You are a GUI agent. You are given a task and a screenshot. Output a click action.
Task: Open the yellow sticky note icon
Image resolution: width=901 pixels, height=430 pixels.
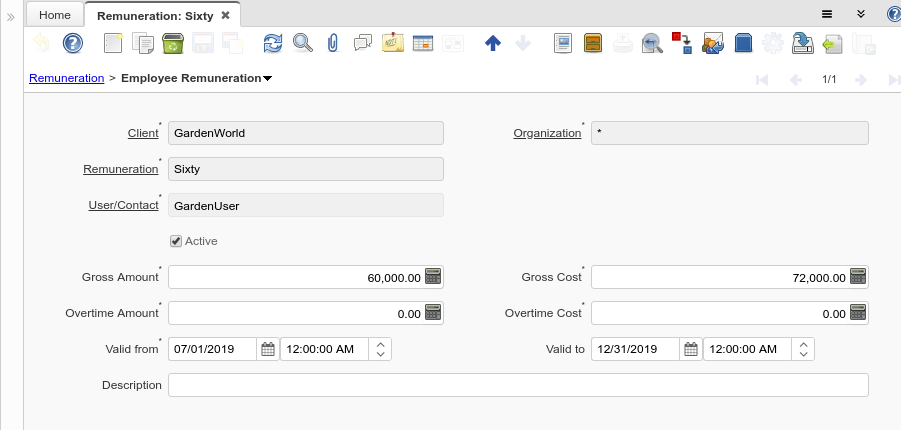click(393, 43)
